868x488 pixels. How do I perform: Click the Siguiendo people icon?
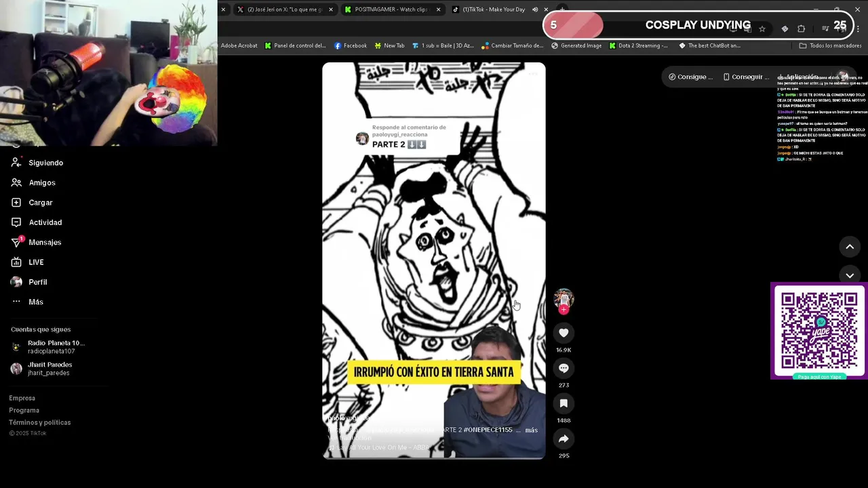click(x=16, y=163)
